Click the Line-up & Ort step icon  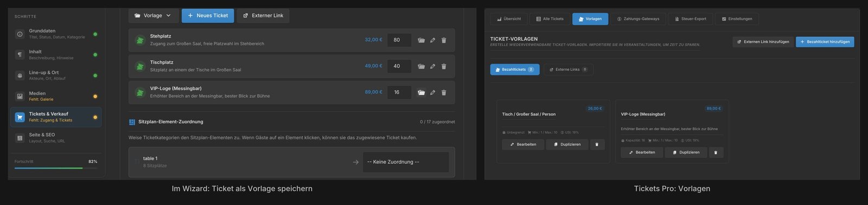tap(20, 75)
